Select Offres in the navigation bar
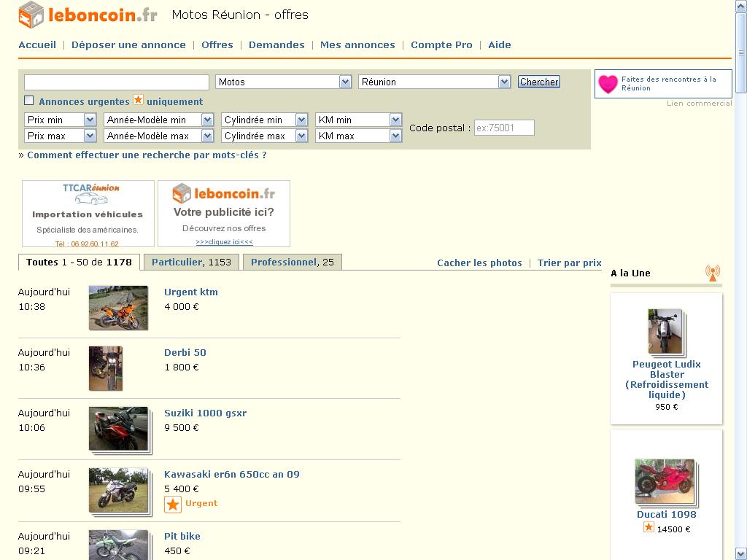The image size is (747, 560). 217,44
